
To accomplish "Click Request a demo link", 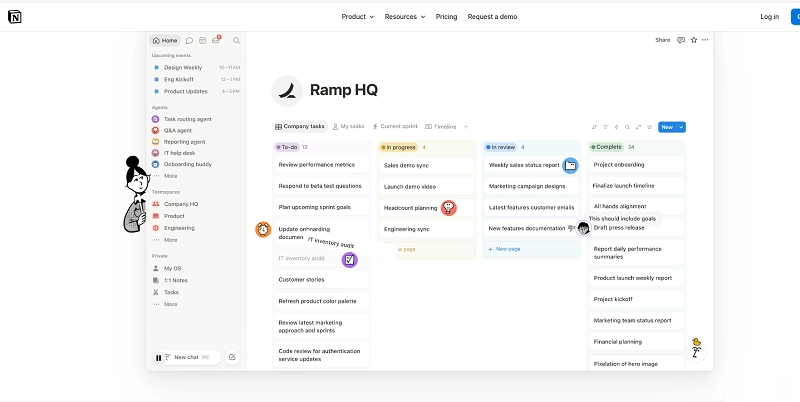I will pyautogui.click(x=492, y=17).
